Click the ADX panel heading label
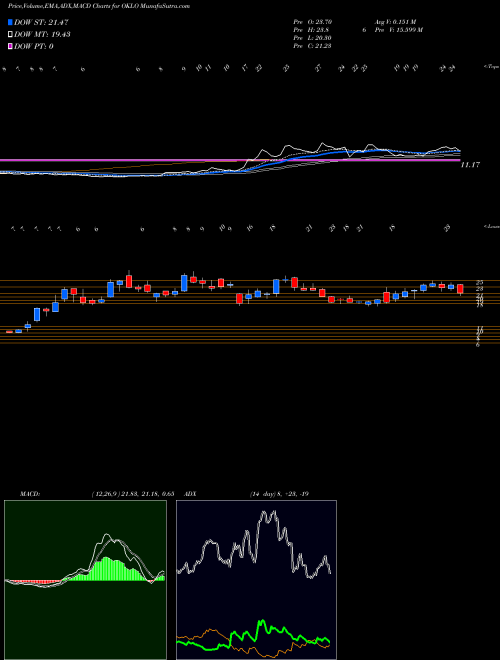This screenshot has height=660, width=500. tap(191, 494)
